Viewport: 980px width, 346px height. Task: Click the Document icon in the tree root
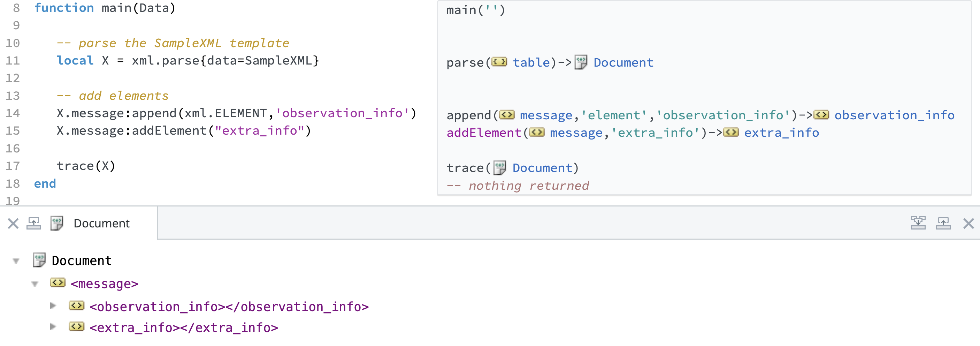click(x=39, y=260)
